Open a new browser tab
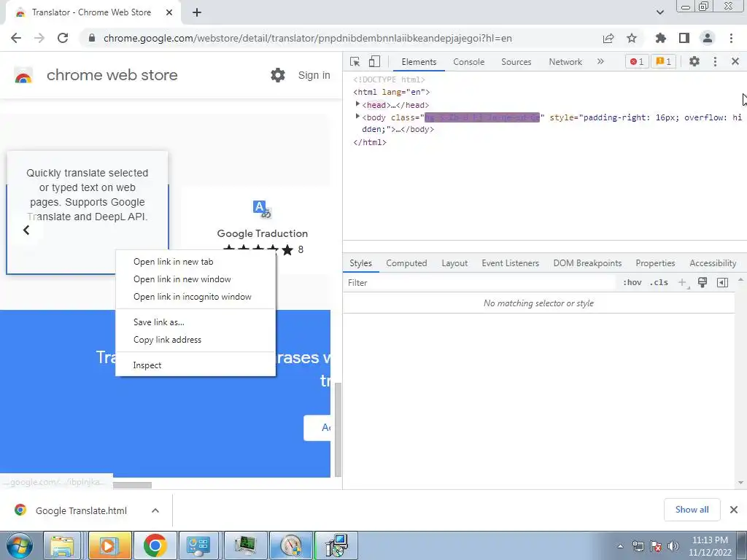Screen dimensions: 747x560 (197, 12)
